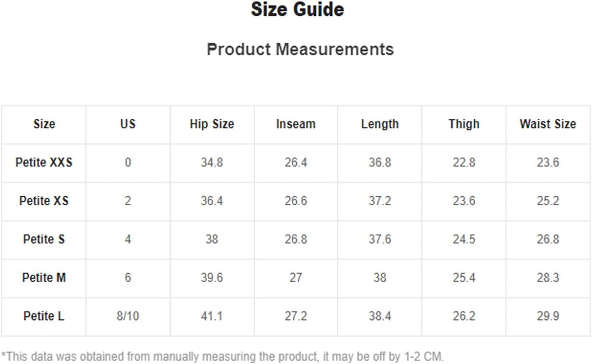Click the Length column header
Viewport: 592px width, 364px height.
[380, 124]
